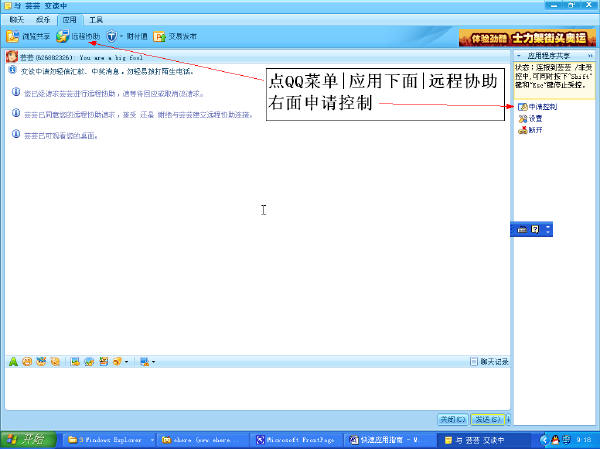The height and width of the screenshot is (449, 600).
Task: Open 聊天记录 chat history
Action: 489,361
